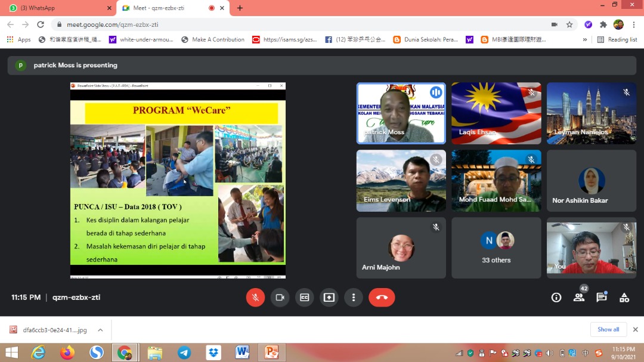Click Laqis Ehsan participant tile
Image resolution: width=644 pixels, height=362 pixels.
[x=496, y=113]
